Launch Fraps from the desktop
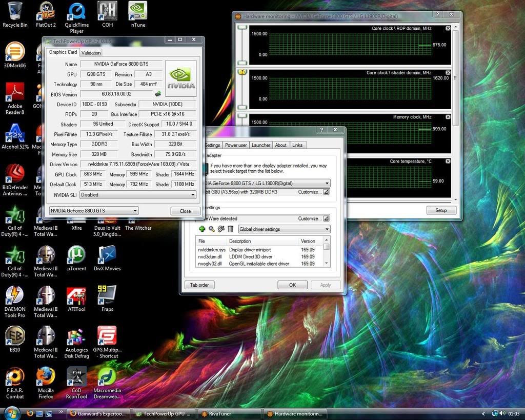Viewport: 525px width, 420px height. point(108,299)
